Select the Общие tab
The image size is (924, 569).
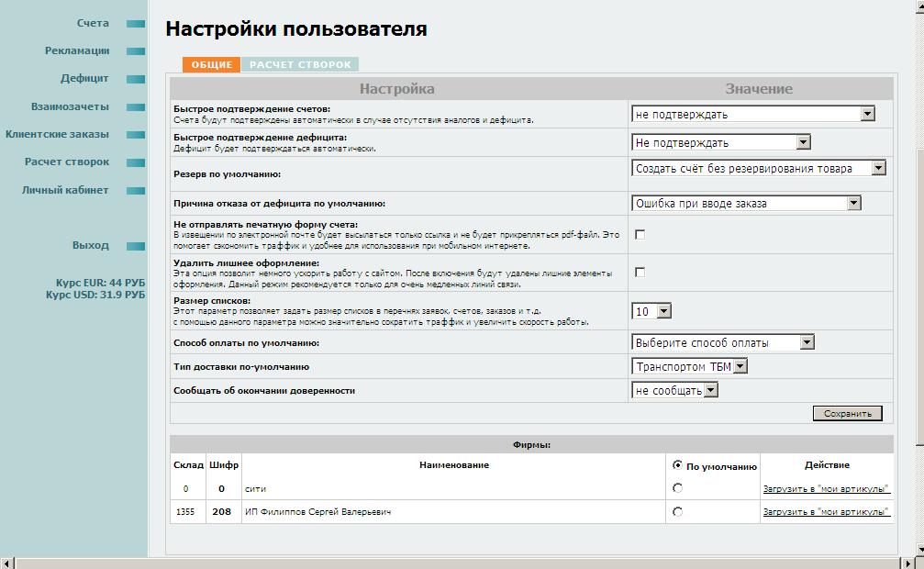(211, 65)
